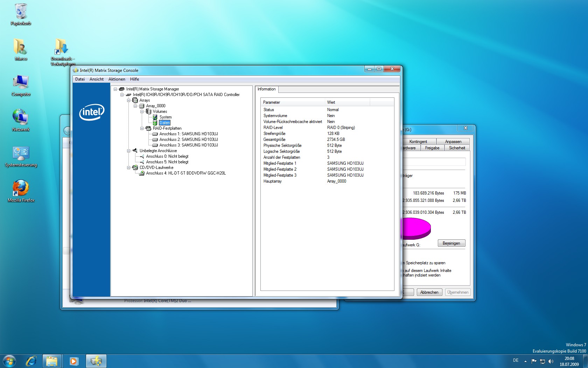
Task: Open Windows Media Player from the taskbar
Action: (x=73, y=361)
